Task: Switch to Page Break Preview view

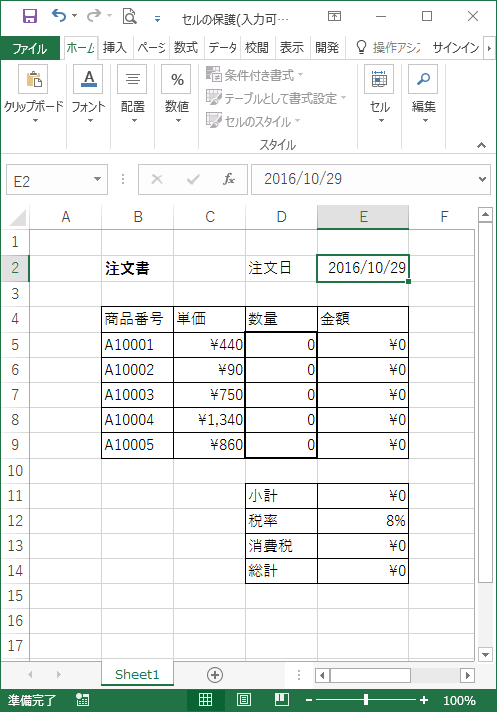Action: [282, 700]
